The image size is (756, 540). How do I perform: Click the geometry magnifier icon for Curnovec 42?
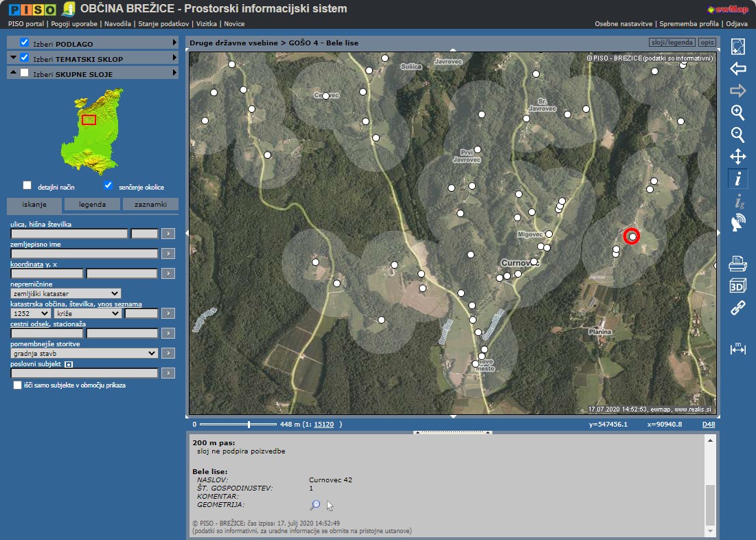pyautogui.click(x=314, y=505)
